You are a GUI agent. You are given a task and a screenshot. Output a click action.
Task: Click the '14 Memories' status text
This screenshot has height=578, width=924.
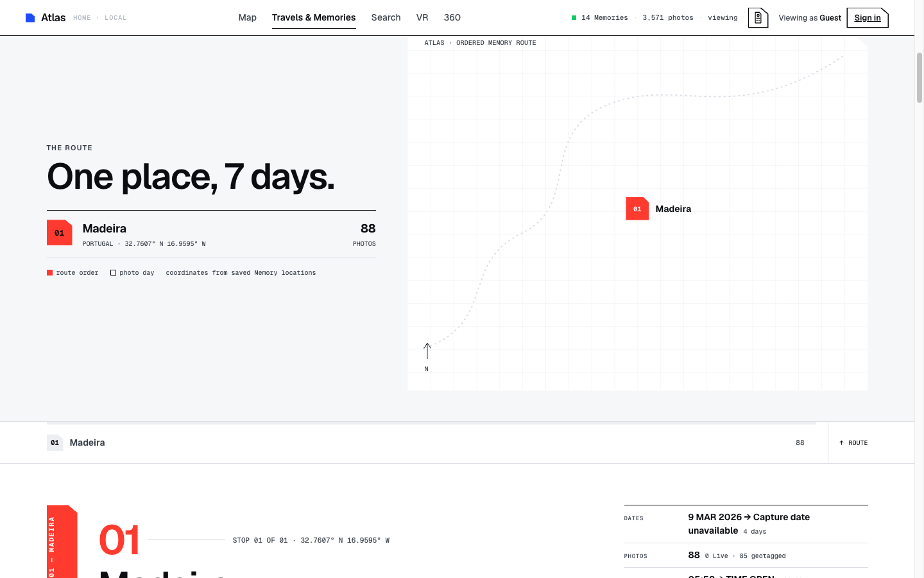coord(604,18)
